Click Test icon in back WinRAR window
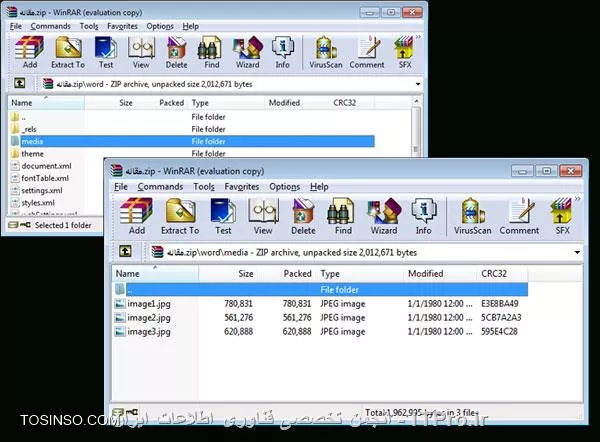 click(x=106, y=52)
